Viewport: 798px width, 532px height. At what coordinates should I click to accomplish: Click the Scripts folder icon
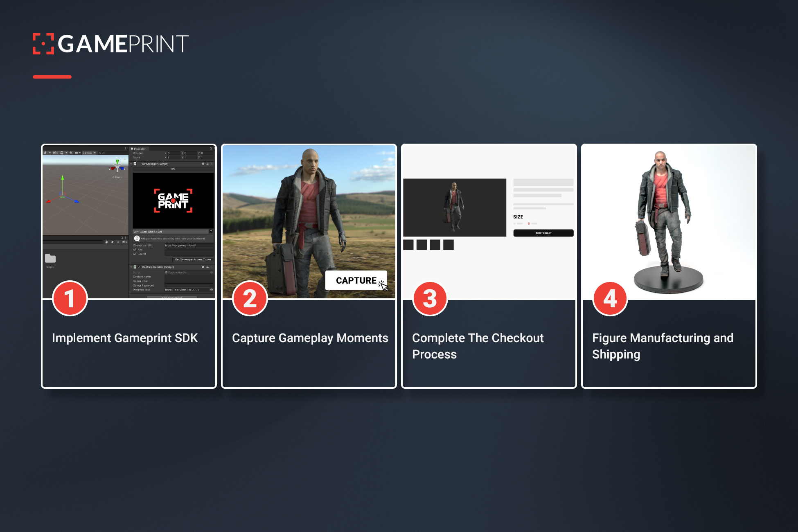50,258
